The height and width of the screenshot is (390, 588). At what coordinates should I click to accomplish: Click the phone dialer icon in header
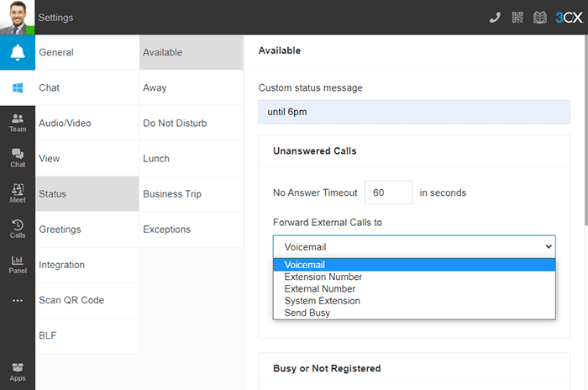coord(495,17)
